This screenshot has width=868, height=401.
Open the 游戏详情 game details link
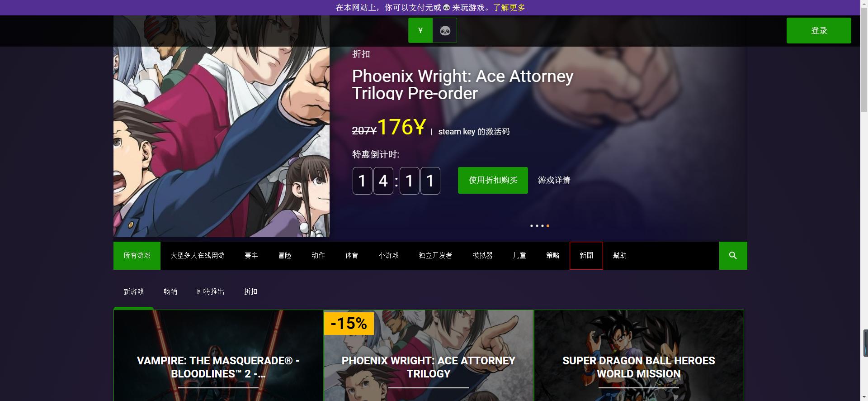[x=554, y=180]
